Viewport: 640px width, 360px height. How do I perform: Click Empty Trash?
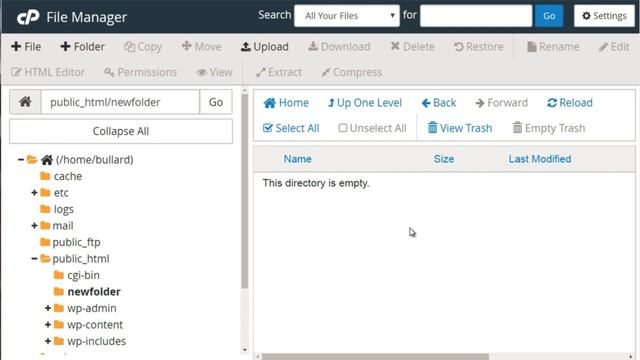tap(549, 128)
